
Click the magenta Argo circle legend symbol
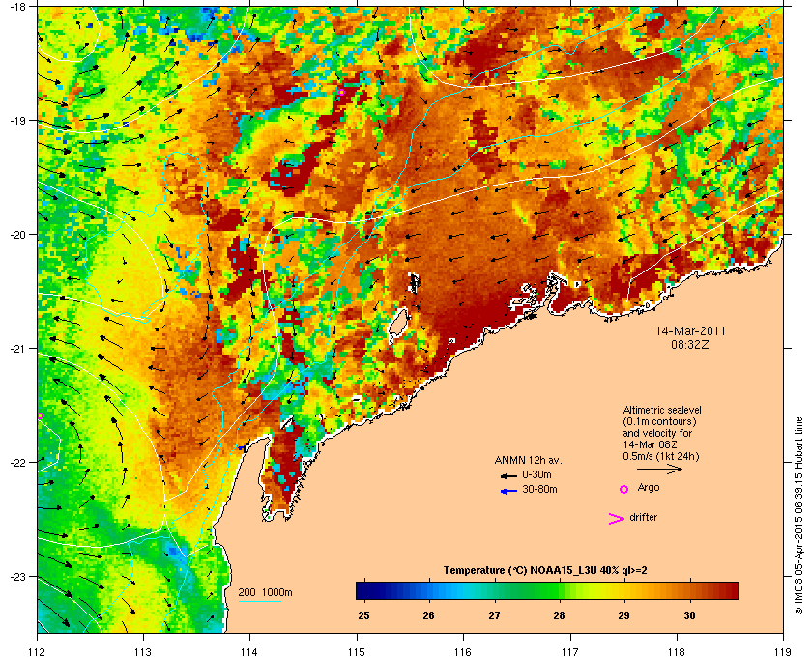coord(624,489)
